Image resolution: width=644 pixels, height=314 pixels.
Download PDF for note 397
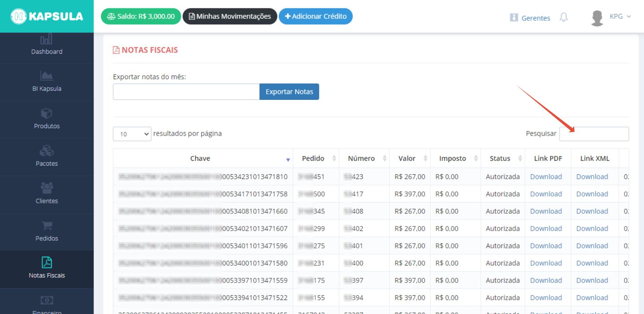tap(546, 281)
